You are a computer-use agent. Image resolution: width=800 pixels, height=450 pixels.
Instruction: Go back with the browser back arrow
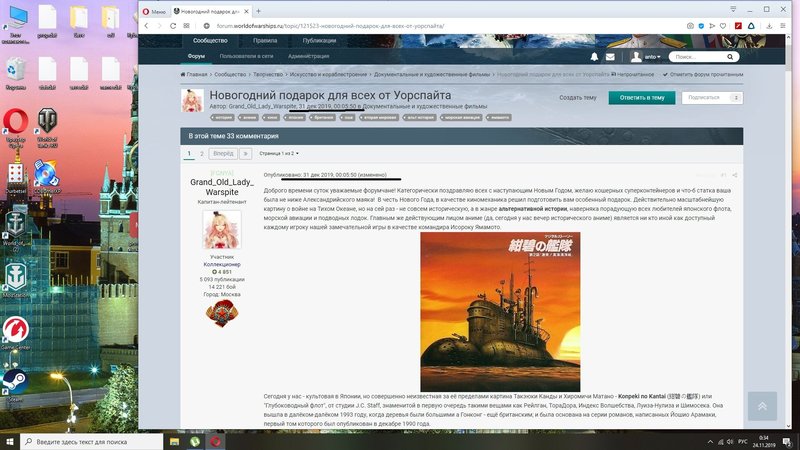pyautogui.click(x=146, y=26)
